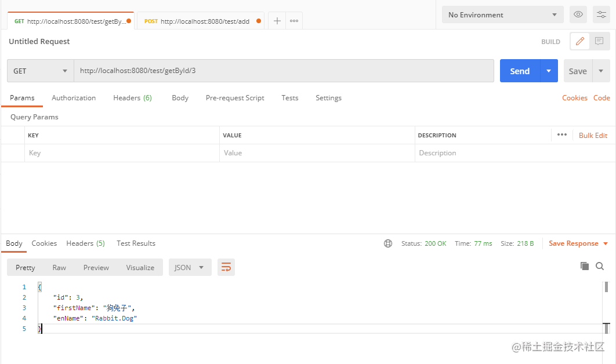Image resolution: width=616 pixels, height=364 pixels.
Task: Open the Test Results tab
Action: pos(136,243)
